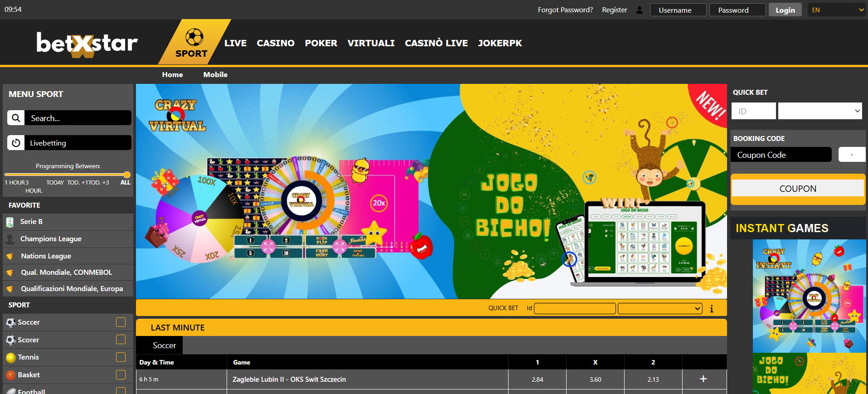Focus the Password field

click(x=737, y=10)
